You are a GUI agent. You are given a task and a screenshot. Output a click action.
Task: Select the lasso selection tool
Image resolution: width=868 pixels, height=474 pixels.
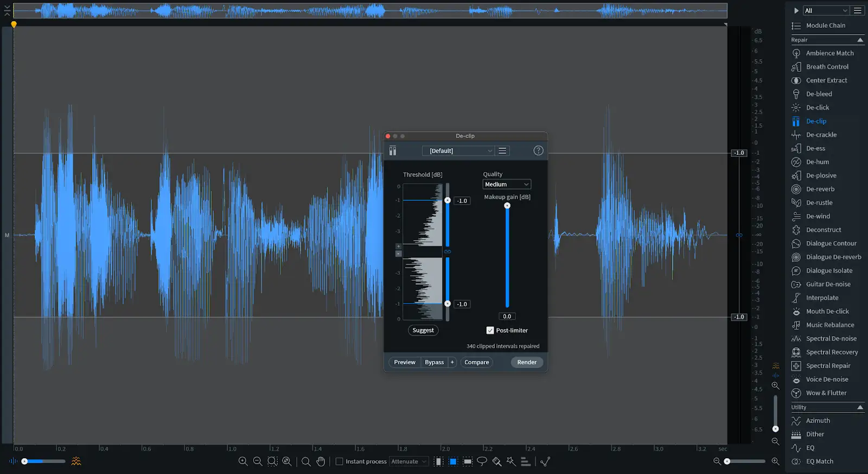[482, 462]
